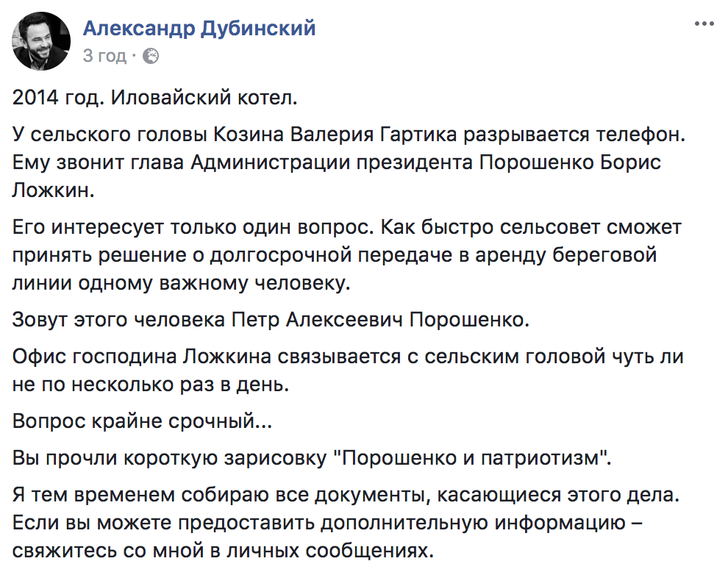Click the single word line 'Ложкин.'

click(54, 190)
